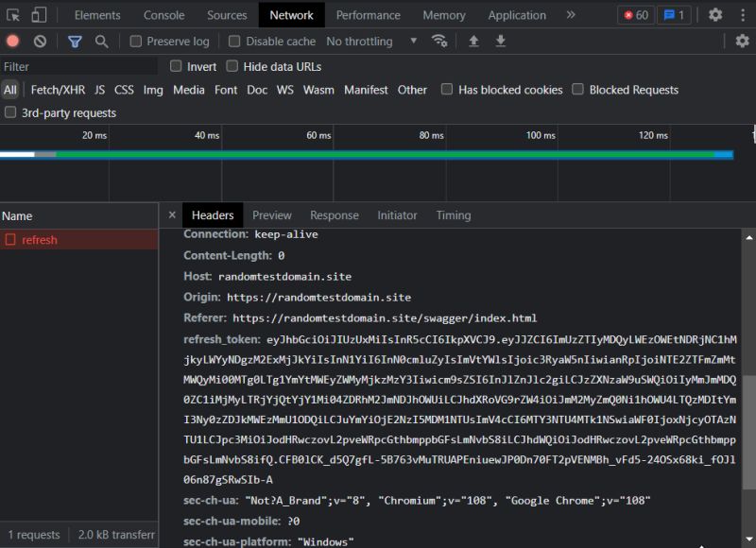Export all requests as HAR file
Screen dimensions: 756x548
click(500, 41)
